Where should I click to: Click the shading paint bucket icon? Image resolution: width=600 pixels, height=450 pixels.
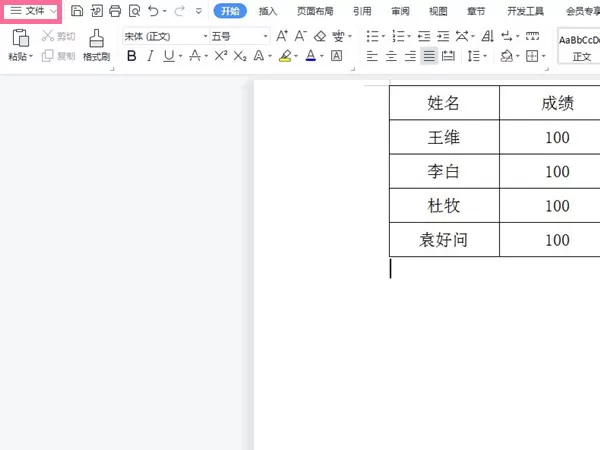point(507,56)
